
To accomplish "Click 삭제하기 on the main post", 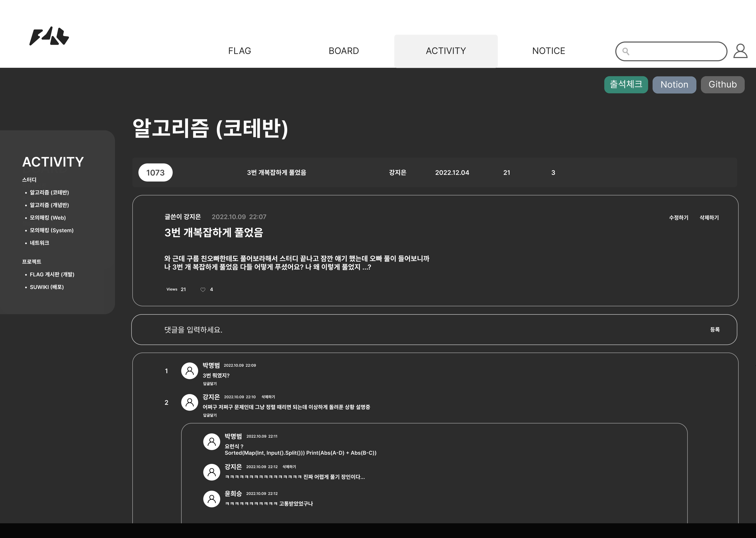I will tap(709, 218).
